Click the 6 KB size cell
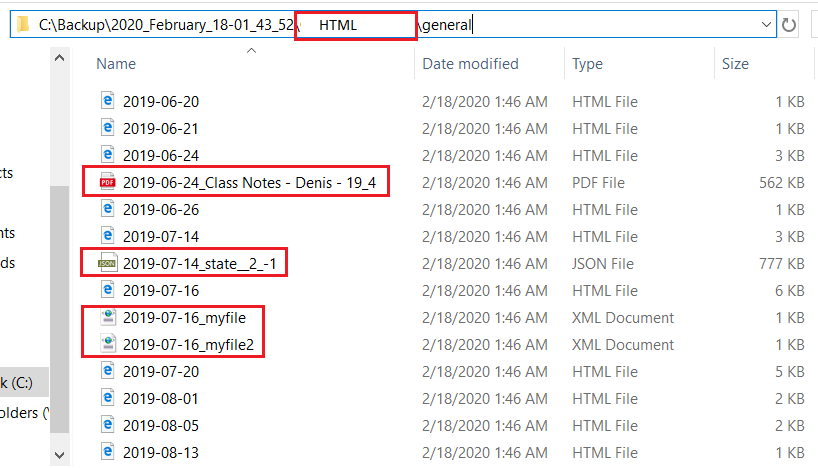 click(x=790, y=291)
